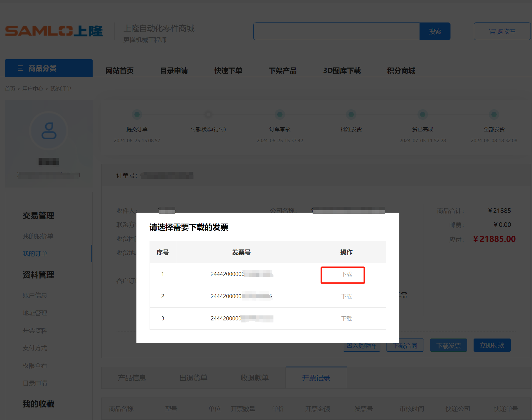Image resolution: width=532 pixels, height=420 pixels.
Task: Click the 搜索 search button
Action: 435,31
